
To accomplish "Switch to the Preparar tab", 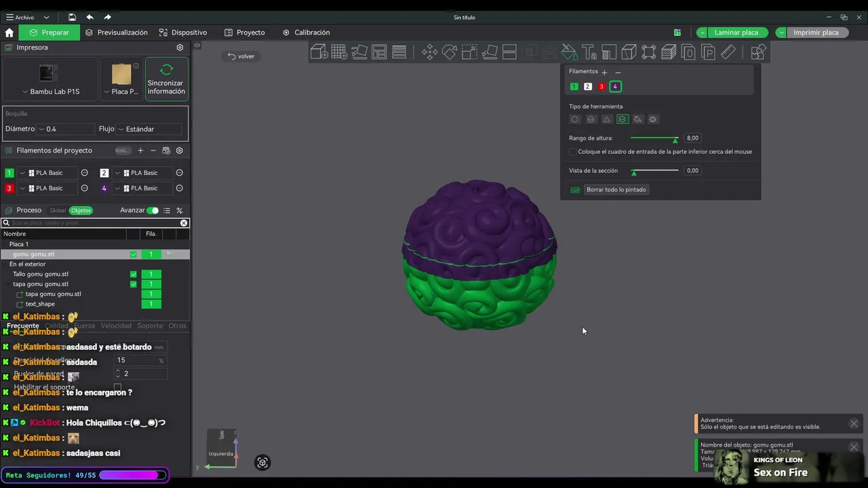I will 49,33.
